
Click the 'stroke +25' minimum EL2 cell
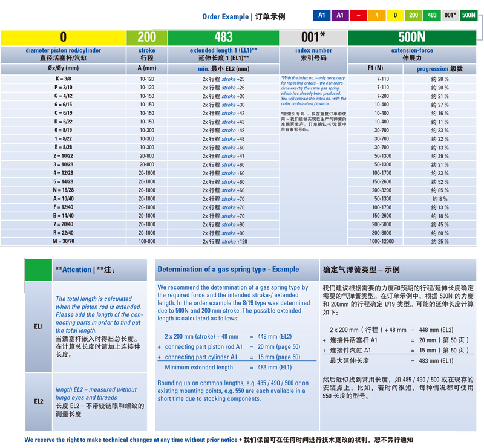pyautogui.click(x=223, y=79)
